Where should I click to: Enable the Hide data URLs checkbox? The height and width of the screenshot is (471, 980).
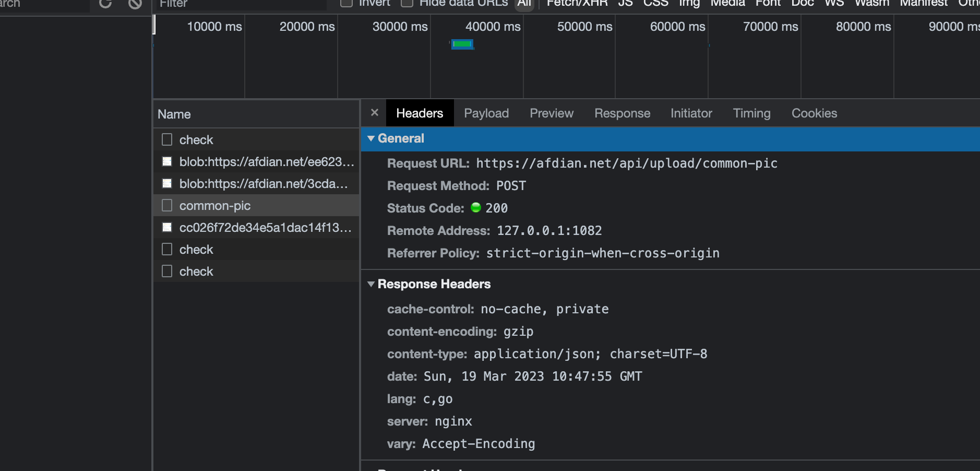(407, 3)
